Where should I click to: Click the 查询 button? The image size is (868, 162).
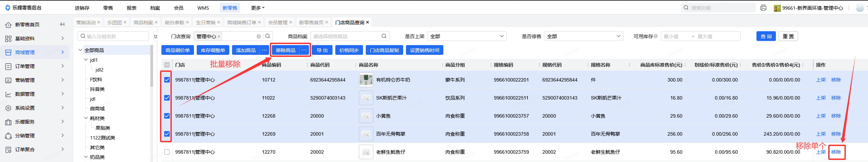766,36
